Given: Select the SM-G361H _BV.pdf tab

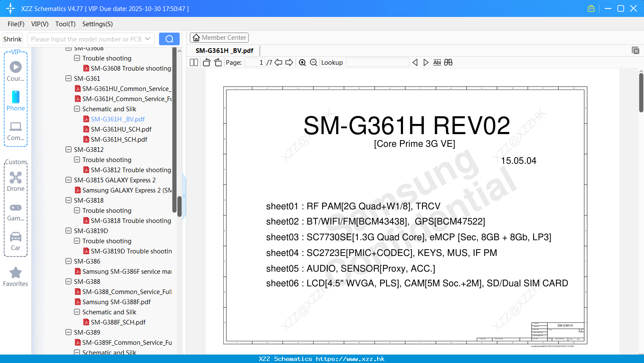Looking at the screenshot, I should coord(225,50).
